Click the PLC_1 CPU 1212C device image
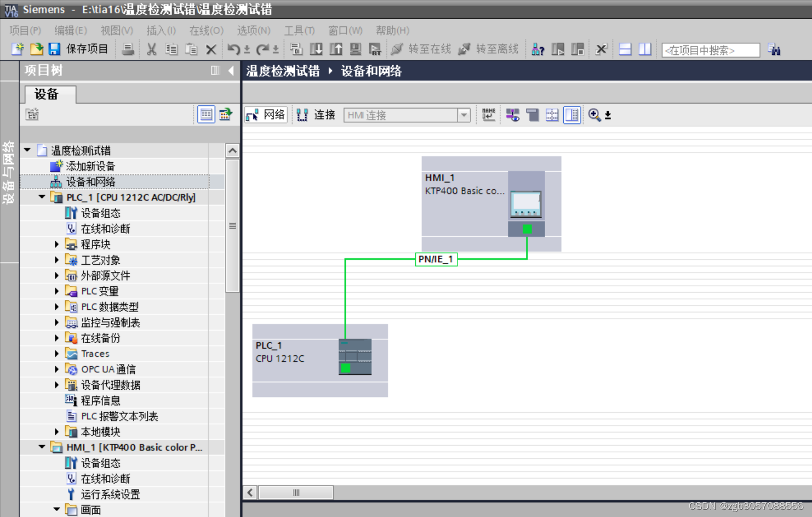Screen dimensions: 812x517 355,357
